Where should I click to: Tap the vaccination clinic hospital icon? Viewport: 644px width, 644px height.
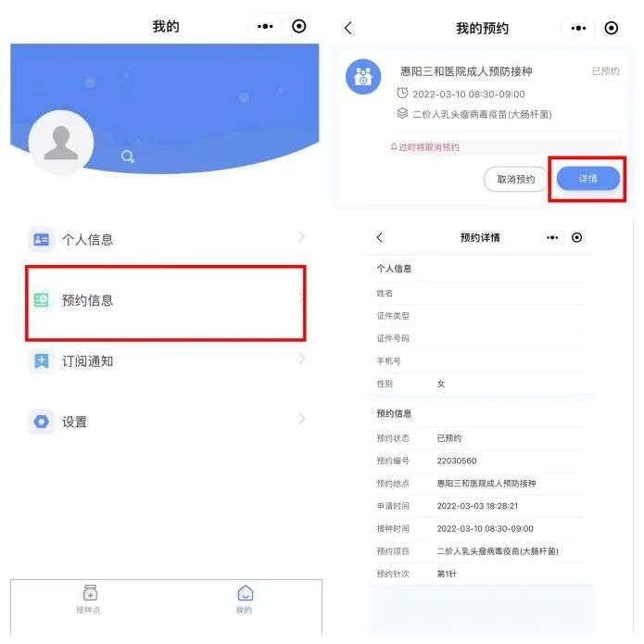click(x=363, y=77)
